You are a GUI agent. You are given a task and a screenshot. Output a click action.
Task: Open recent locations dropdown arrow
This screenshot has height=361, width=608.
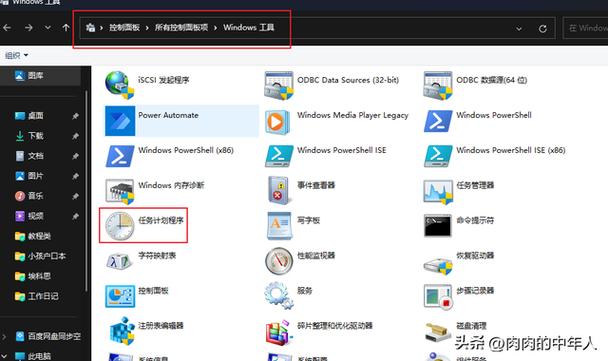[47, 28]
